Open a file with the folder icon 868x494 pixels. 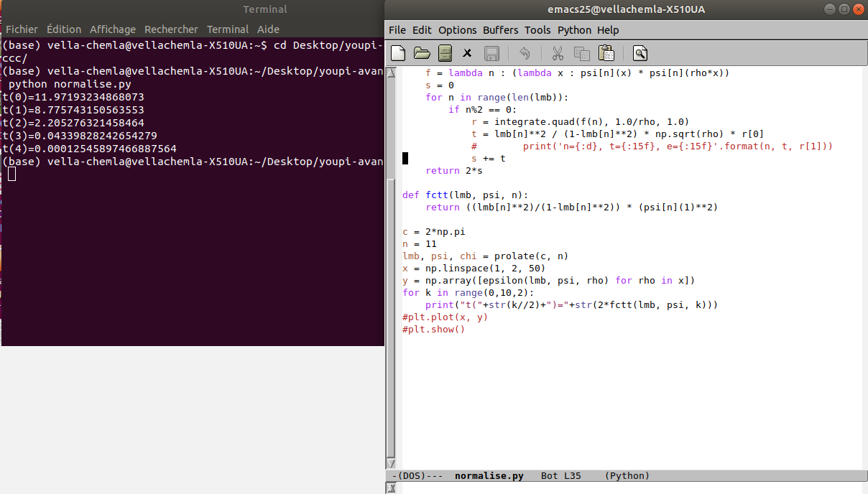(x=422, y=53)
